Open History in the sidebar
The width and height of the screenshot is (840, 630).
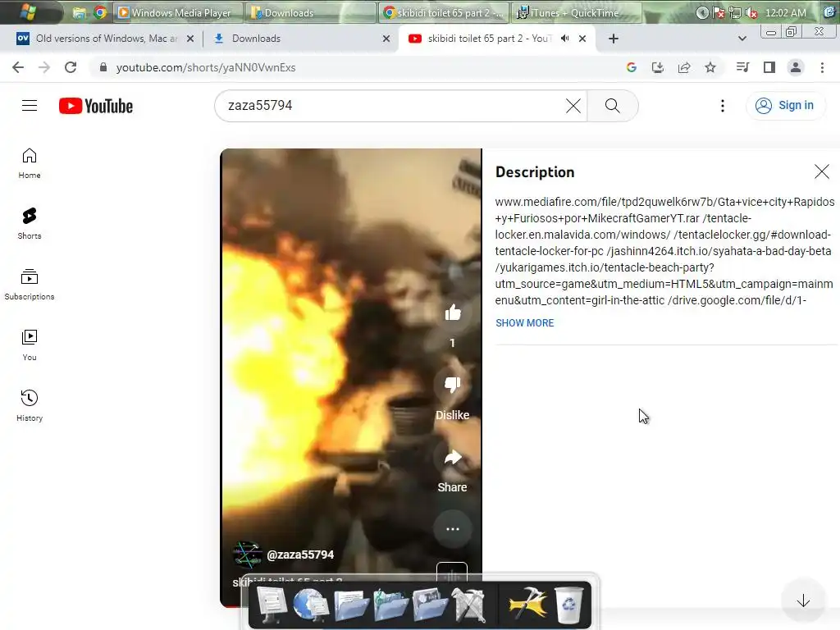pyautogui.click(x=30, y=406)
